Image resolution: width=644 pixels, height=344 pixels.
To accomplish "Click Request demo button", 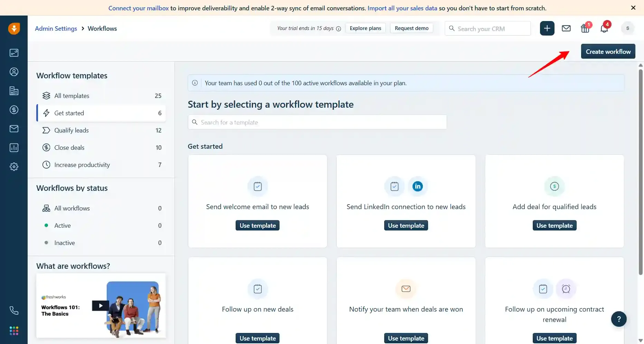I will point(411,28).
